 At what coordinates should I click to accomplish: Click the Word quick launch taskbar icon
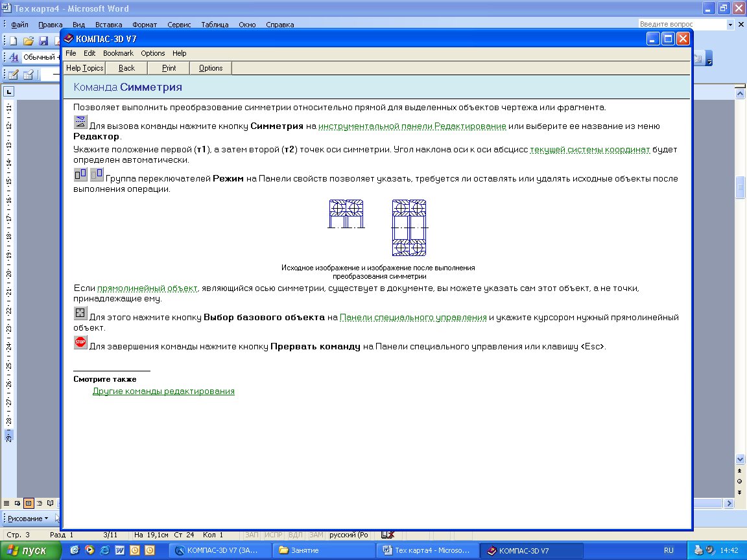tap(119, 550)
